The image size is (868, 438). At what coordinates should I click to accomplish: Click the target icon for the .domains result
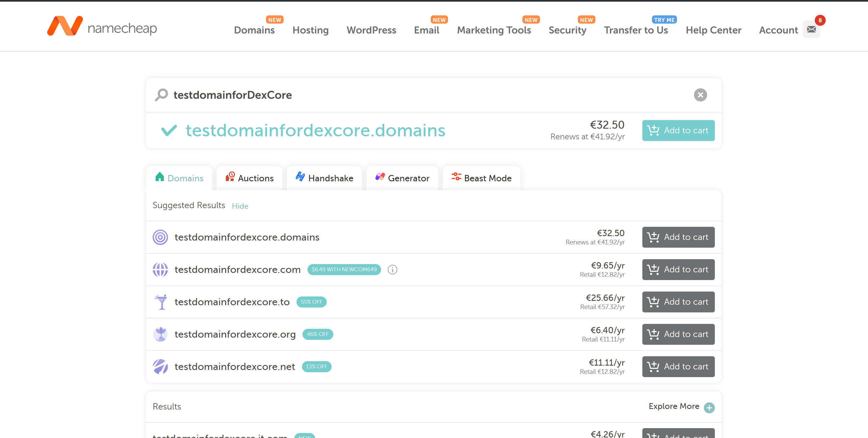(x=160, y=237)
